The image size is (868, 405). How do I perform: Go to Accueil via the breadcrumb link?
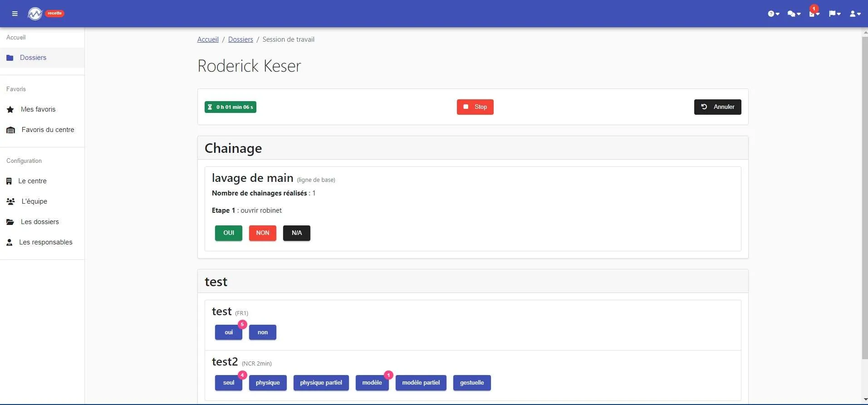coord(208,39)
